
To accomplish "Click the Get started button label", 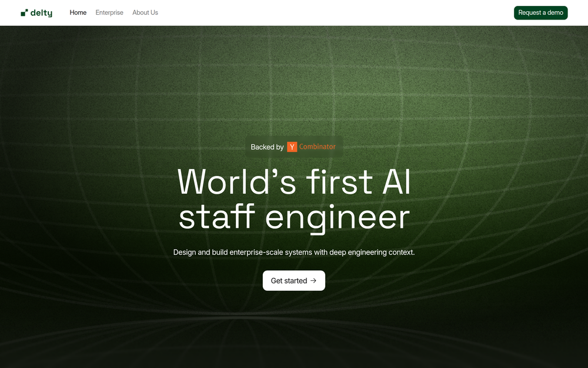I will 289,280.
